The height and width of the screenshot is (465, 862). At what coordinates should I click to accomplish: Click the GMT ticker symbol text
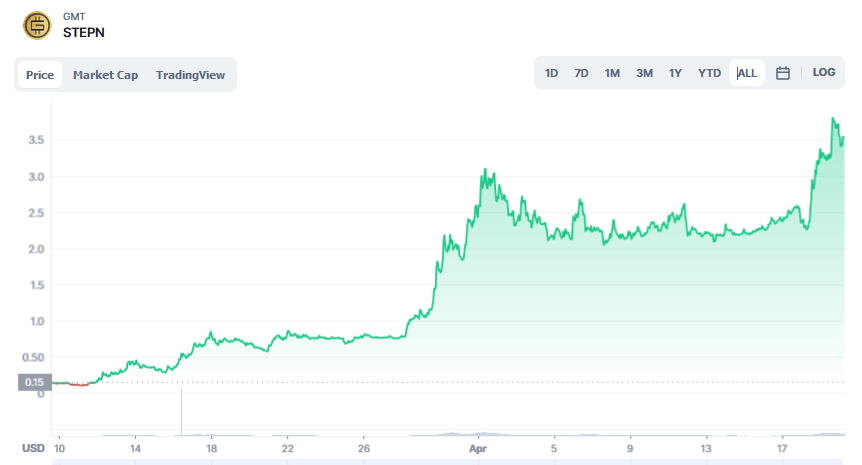pyautogui.click(x=74, y=16)
